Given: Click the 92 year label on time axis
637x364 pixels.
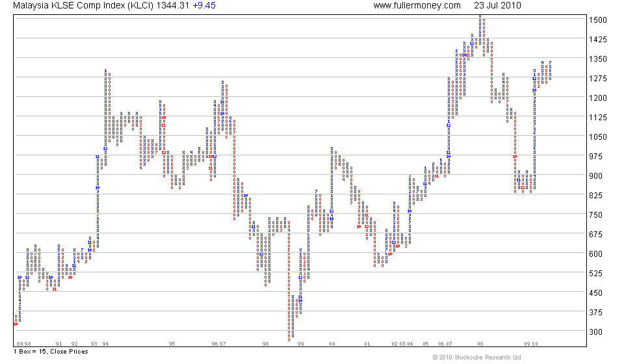Looking at the screenshot, I should [x=74, y=344].
